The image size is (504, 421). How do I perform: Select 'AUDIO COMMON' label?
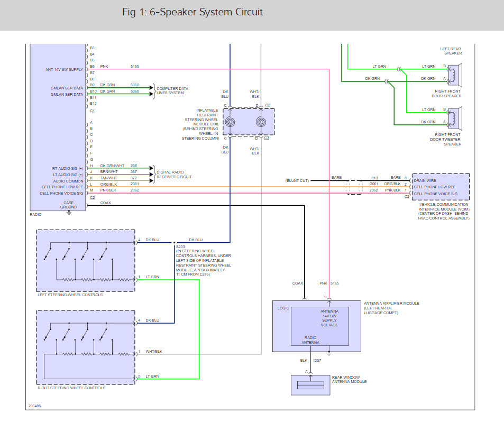68,181
